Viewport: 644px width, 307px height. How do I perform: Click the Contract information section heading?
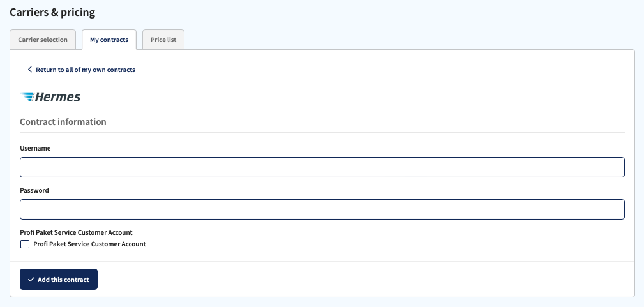(x=63, y=122)
